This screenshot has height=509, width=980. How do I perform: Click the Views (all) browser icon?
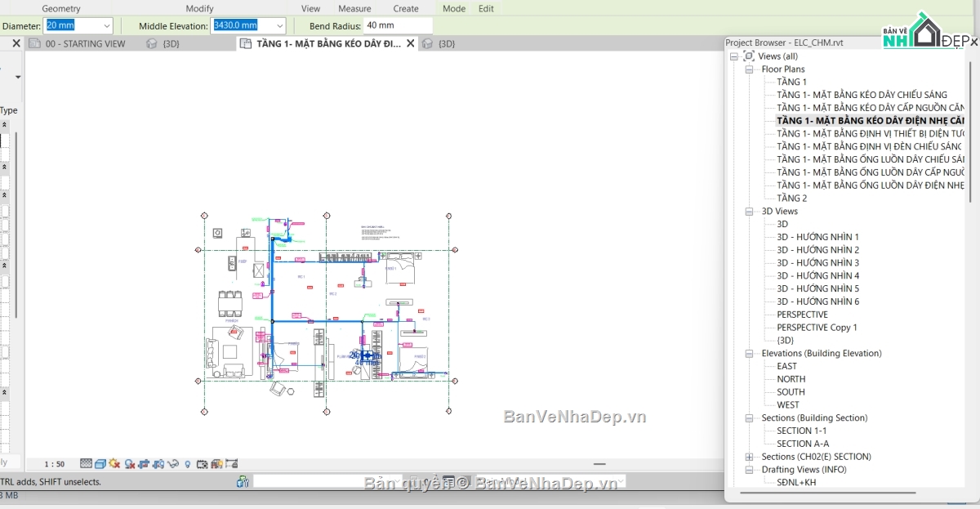[749, 56]
